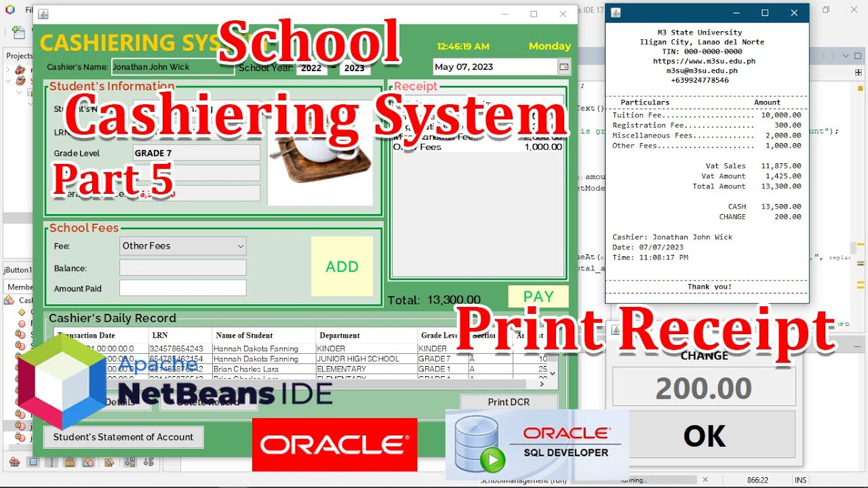Collapse the expanded second project node in Projects

coord(8,81)
